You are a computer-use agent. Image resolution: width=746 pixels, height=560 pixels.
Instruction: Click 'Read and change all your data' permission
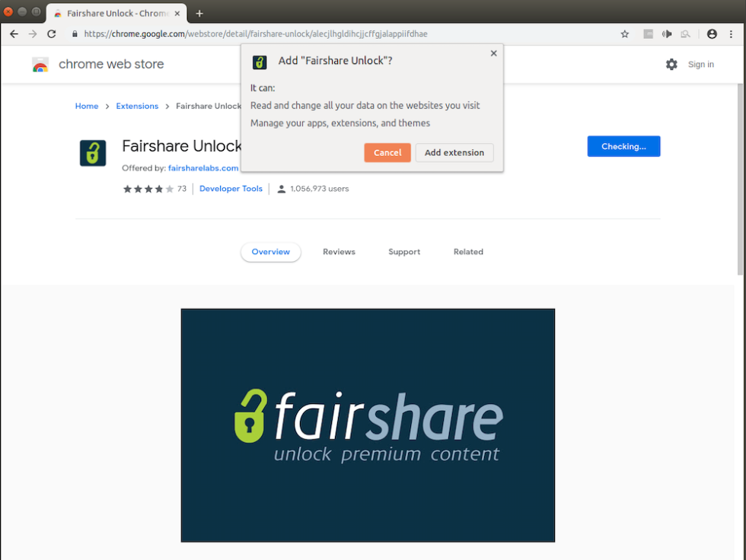(x=365, y=106)
